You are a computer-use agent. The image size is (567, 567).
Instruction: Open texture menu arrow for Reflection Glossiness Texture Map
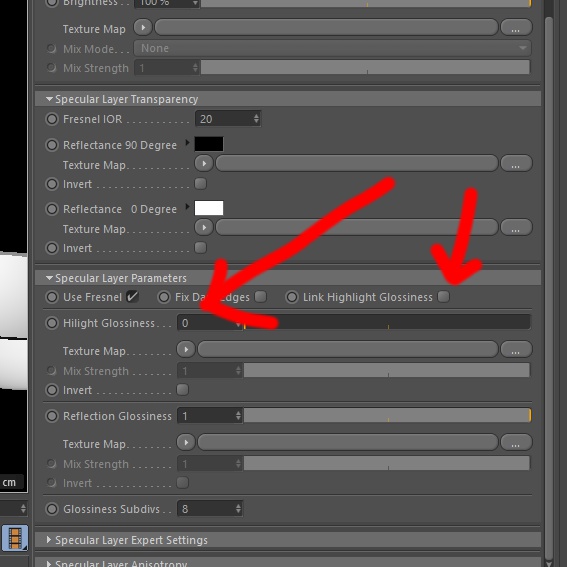pos(186,443)
